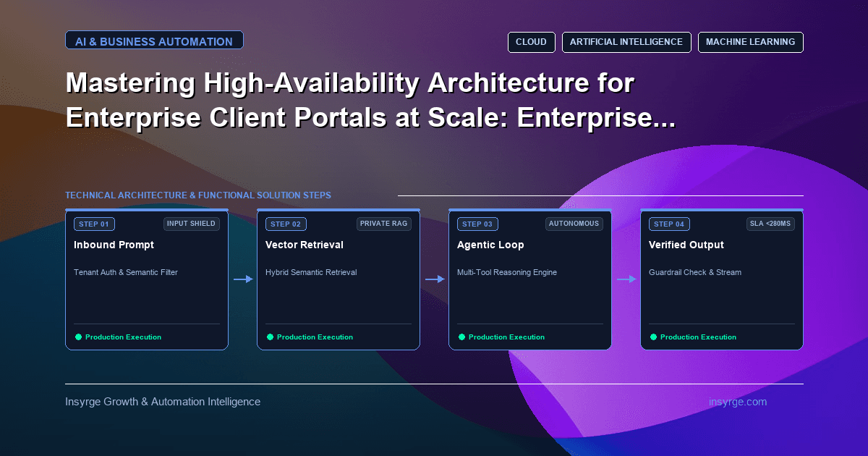Click the Technical Architecture & Functional Solution Steps heading
The width and height of the screenshot is (868, 456).
point(198,195)
